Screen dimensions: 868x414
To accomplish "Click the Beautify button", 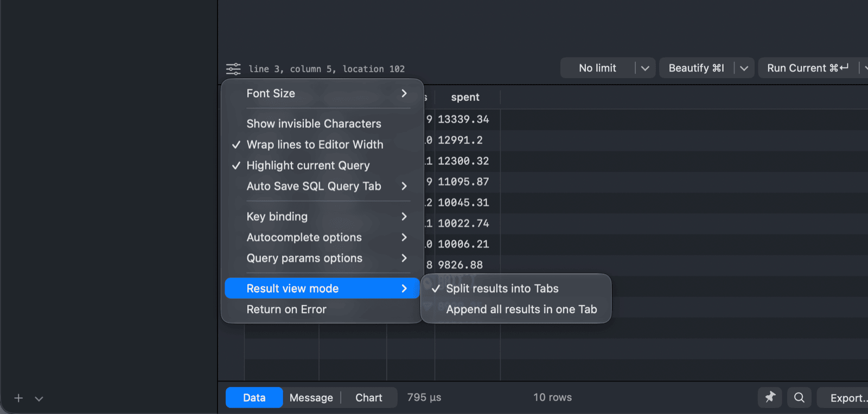I will [x=697, y=68].
